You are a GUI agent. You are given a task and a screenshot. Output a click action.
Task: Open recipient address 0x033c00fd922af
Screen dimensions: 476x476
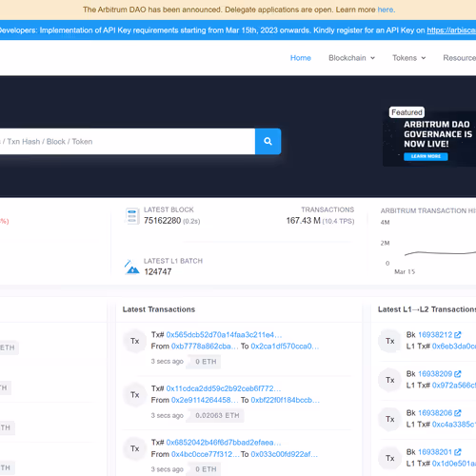click(x=284, y=454)
